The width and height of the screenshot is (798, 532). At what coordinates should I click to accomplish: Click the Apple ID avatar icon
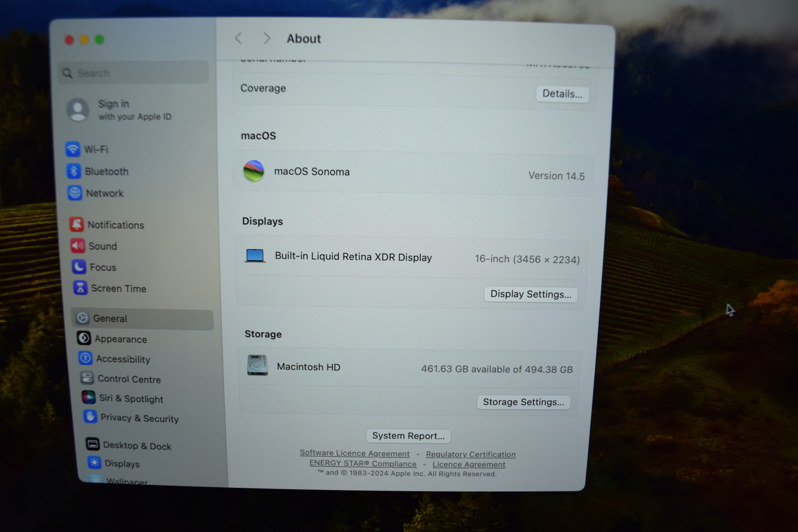pos(78,110)
